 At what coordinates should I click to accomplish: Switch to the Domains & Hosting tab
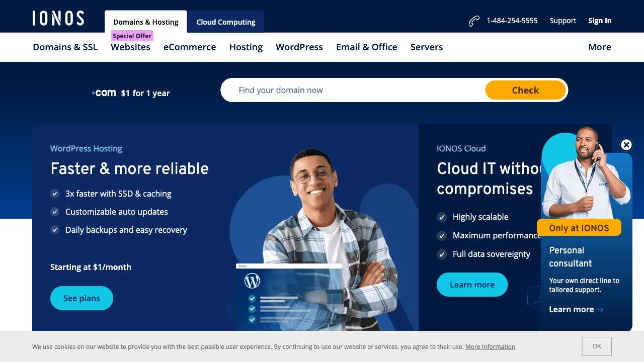pyautogui.click(x=146, y=22)
